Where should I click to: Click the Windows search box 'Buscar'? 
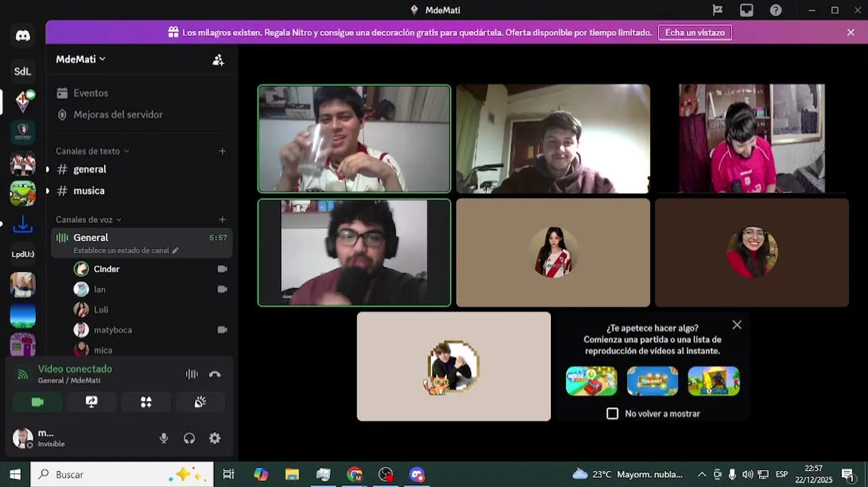tap(122, 474)
